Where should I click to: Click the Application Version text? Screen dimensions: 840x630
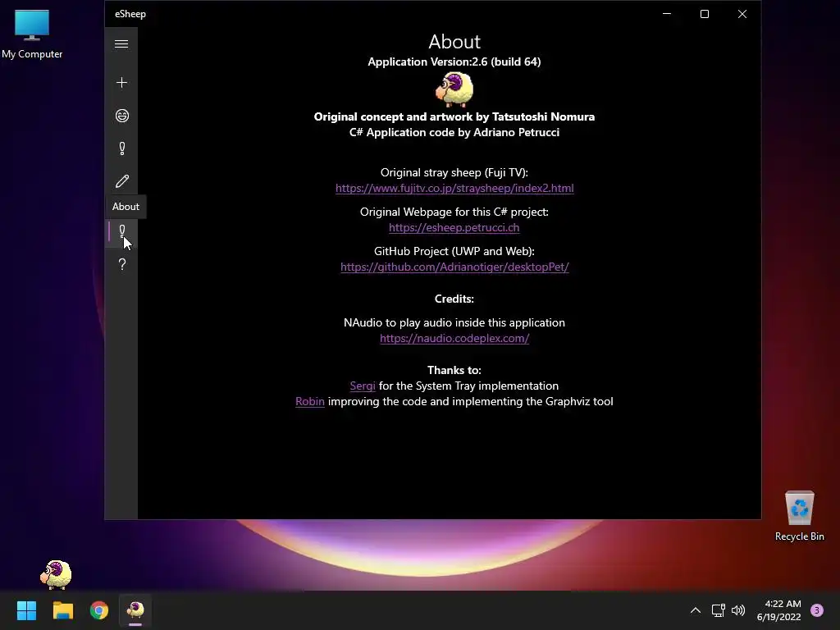click(454, 62)
